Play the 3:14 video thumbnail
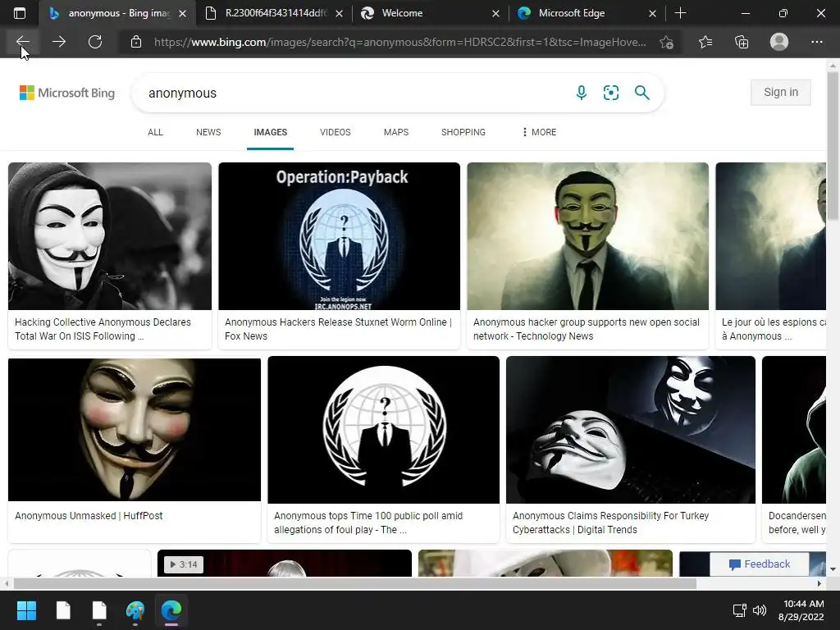Image resolution: width=840 pixels, height=630 pixels. click(x=285, y=563)
